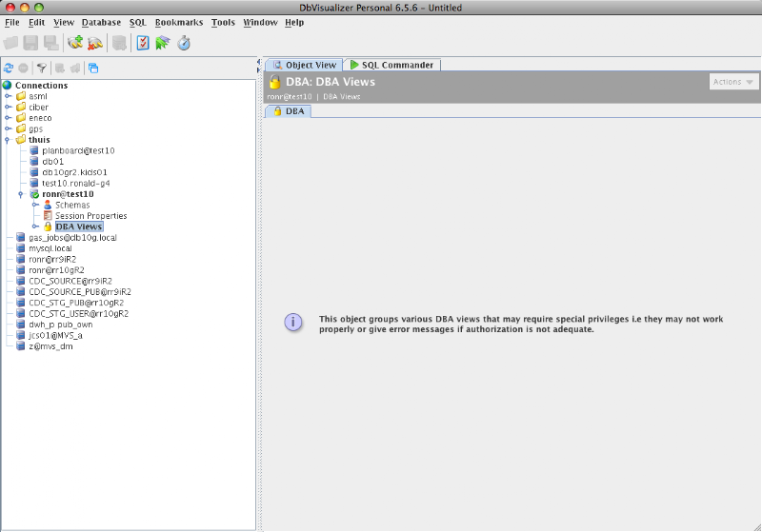Select CDC_STG_PUB@rr10gR2 connection
Screen dimensions: 762x532
pos(76,303)
